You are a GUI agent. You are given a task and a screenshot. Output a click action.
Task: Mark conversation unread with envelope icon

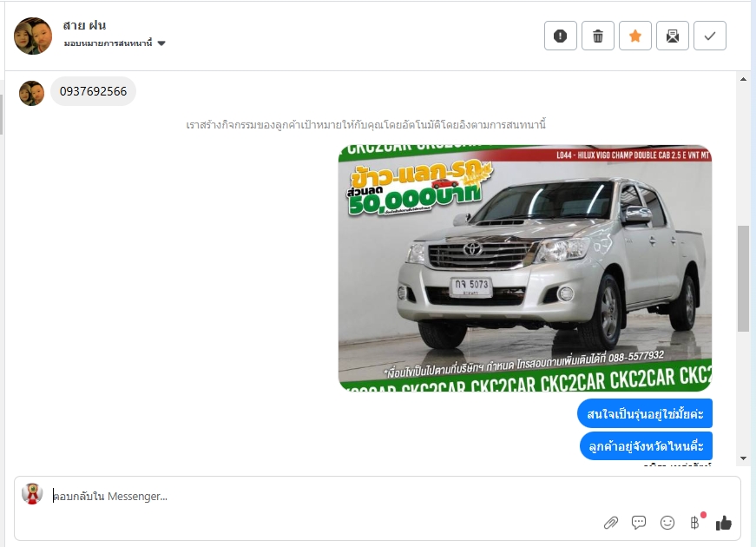tap(673, 36)
